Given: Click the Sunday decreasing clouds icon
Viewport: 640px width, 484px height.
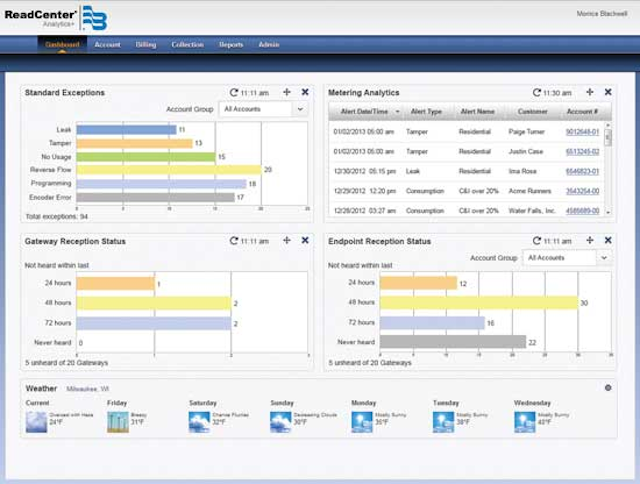Looking at the screenshot, I should 280,422.
